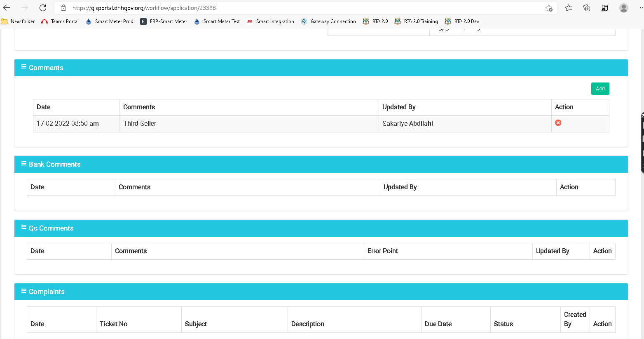Add this page to favorites star
Image resolution: width=644 pixels, height=339 pixels.
click(549, 8)
